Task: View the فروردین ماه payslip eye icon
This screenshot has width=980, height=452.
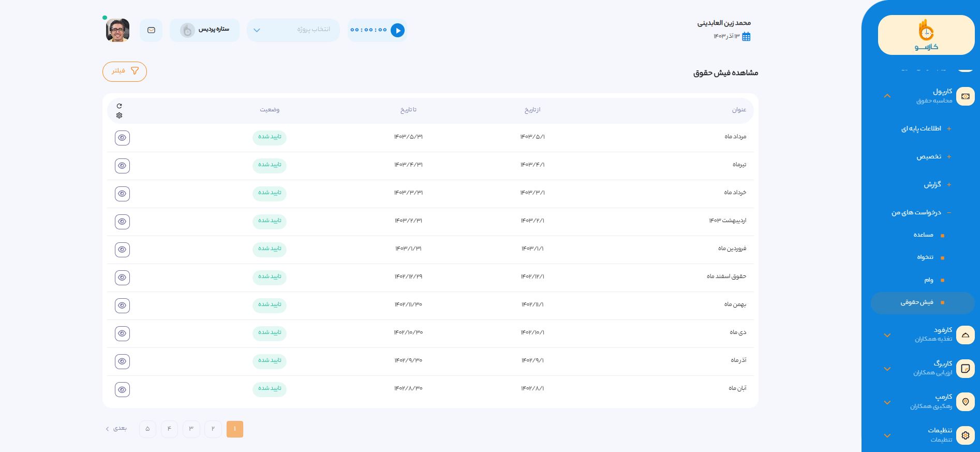Action: (122, 250)
